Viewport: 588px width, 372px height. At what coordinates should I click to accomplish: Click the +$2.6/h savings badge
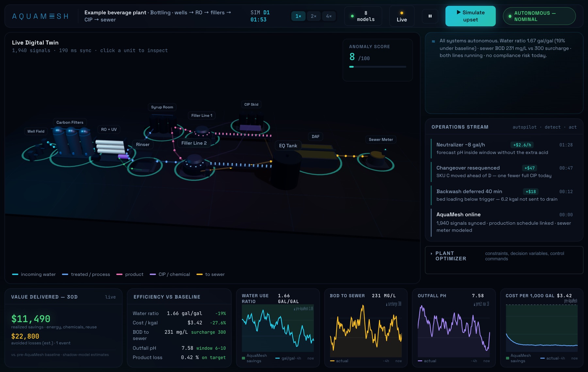(522, 145)
